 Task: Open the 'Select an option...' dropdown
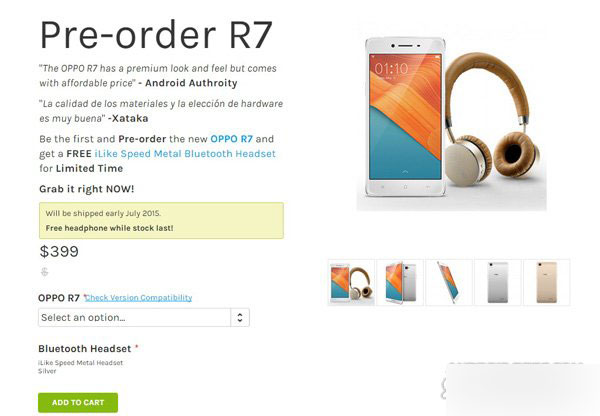(144, 317)
